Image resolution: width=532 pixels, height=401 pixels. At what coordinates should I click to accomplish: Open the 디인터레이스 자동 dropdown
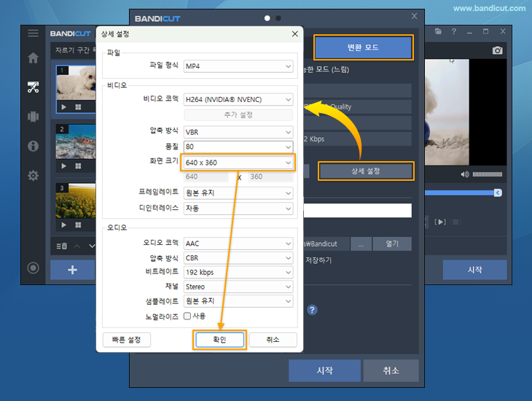pos(238,208)
